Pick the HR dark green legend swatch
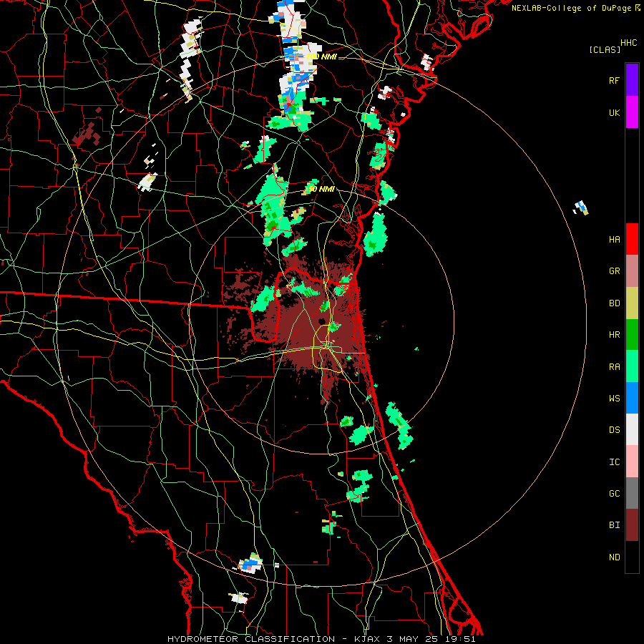644x644 pixels. point(632,335)
